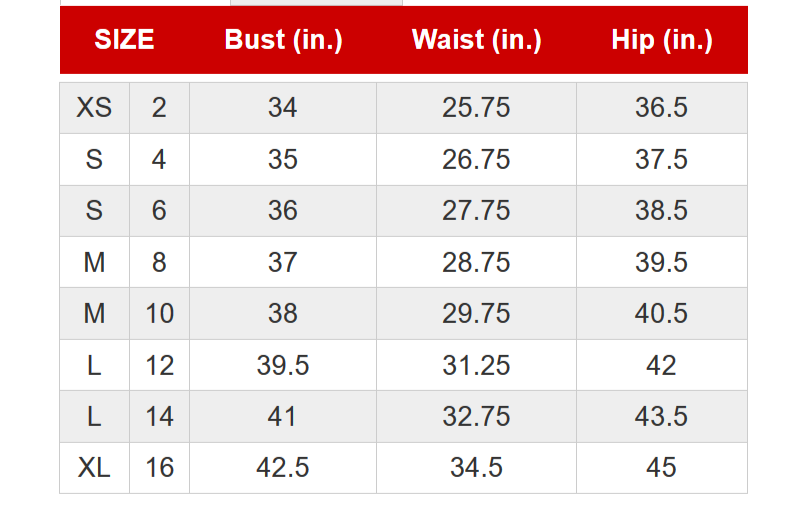Screen dimensions: 810x523
Task: Click numeric size 16 cell
Action: [159, 468]
